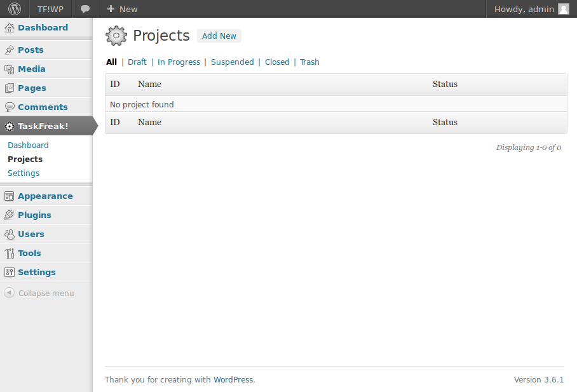Open the WordPress link in footer

pos(233,379)
